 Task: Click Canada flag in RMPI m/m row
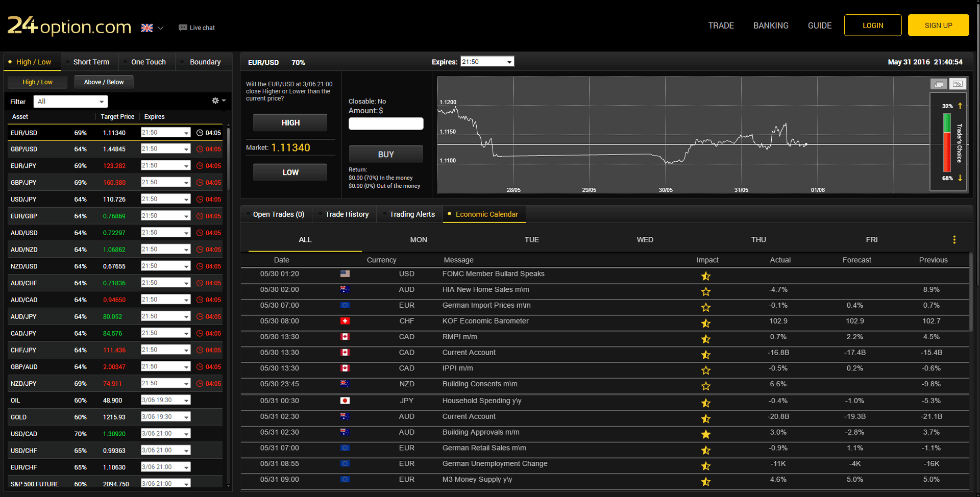tap(345, 337)
